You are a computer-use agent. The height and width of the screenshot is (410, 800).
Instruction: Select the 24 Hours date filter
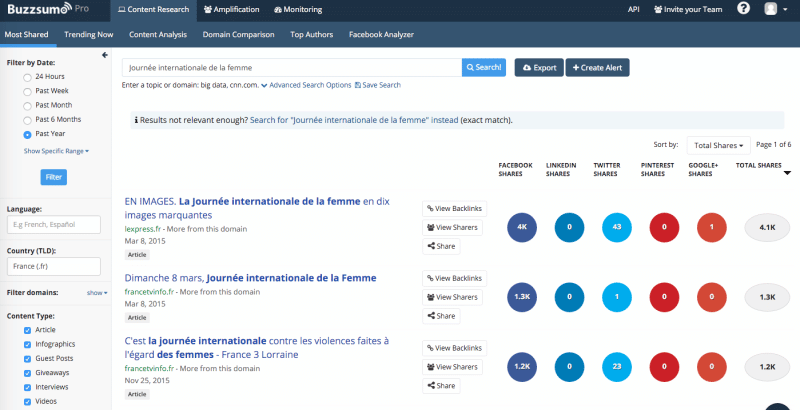pos(27,78)
